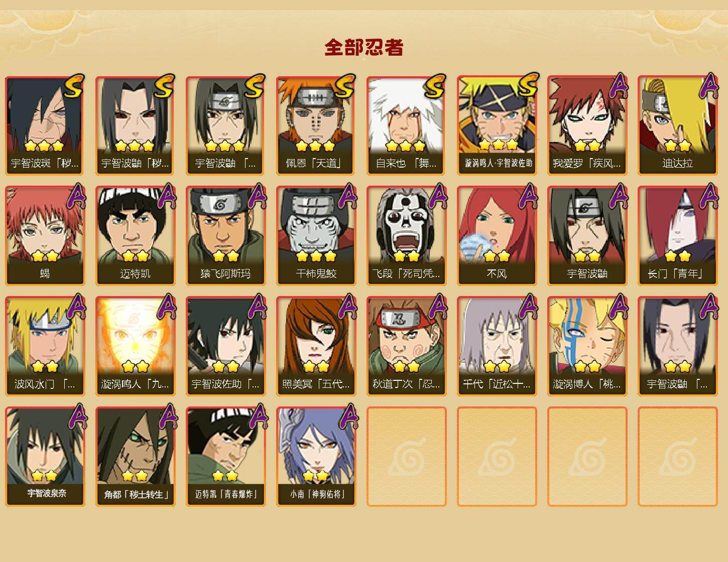The height and width of the screenshot is (562, 728).
Task: Click the three-star rating on 佩恩「天道」
Action: click(x=315, y=146)
